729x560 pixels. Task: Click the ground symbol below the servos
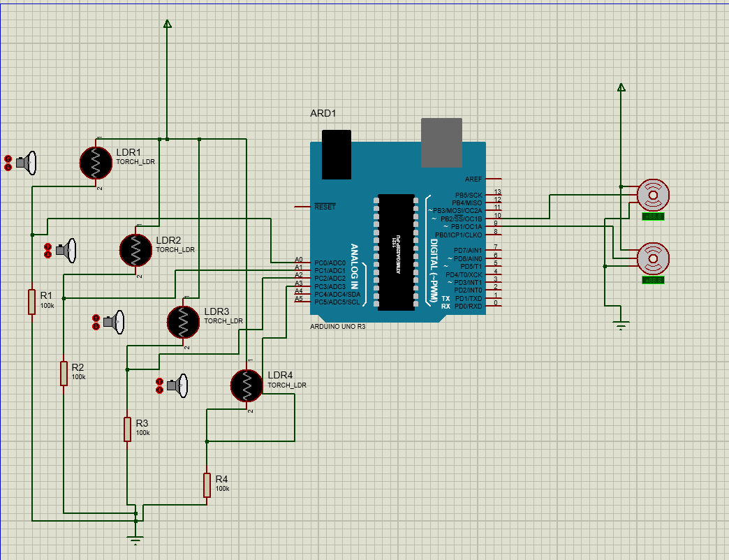pyautogui.click(x=621, y=325)
